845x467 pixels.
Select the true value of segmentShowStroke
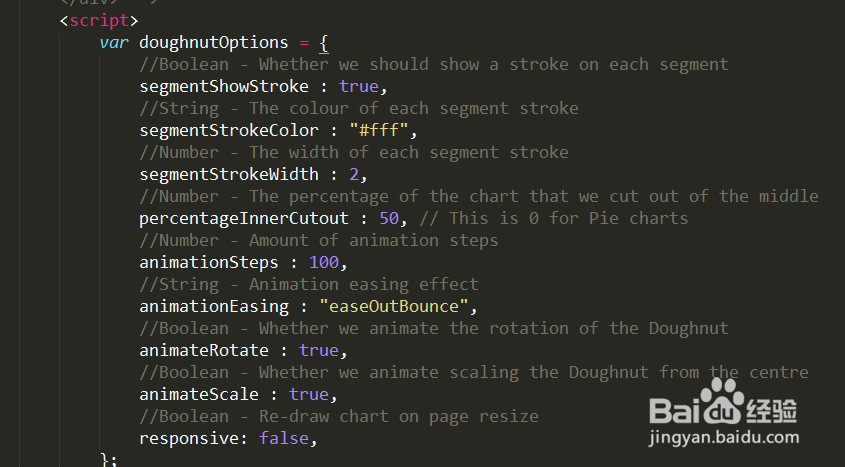(358, 87)
